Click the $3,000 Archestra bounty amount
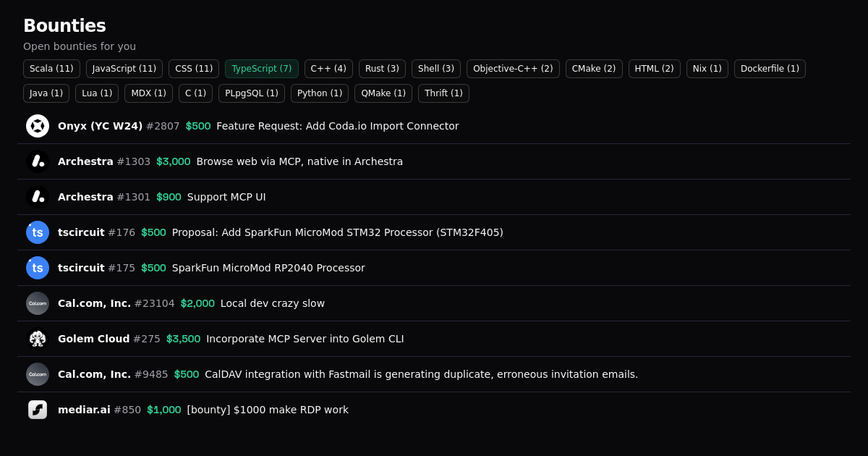 point(173,161)
